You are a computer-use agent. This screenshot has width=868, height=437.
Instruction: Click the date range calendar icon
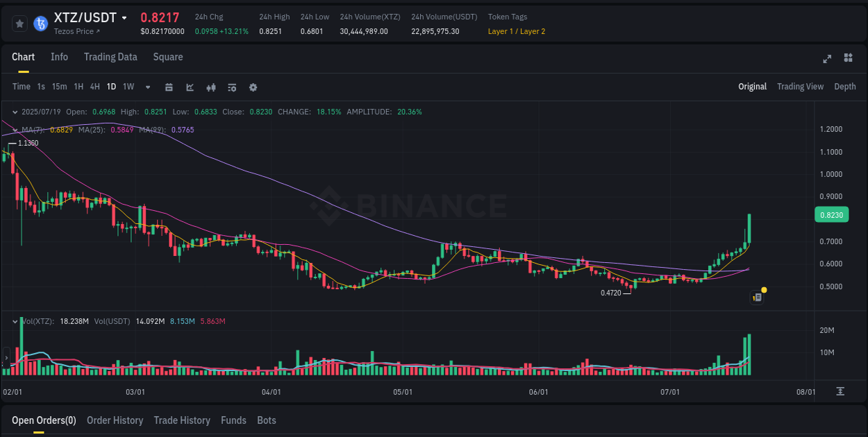(x=169, y=87)
